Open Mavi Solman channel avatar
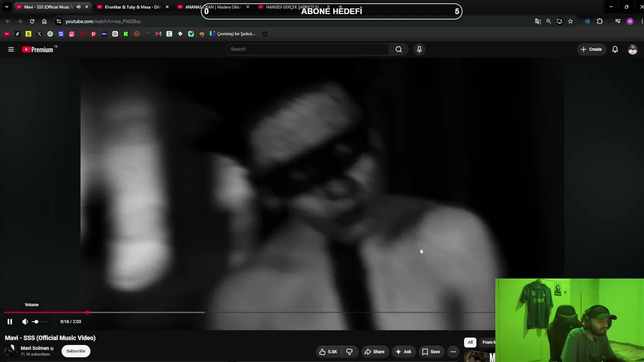This screenshot has width=644, height=362. (10, 350)
